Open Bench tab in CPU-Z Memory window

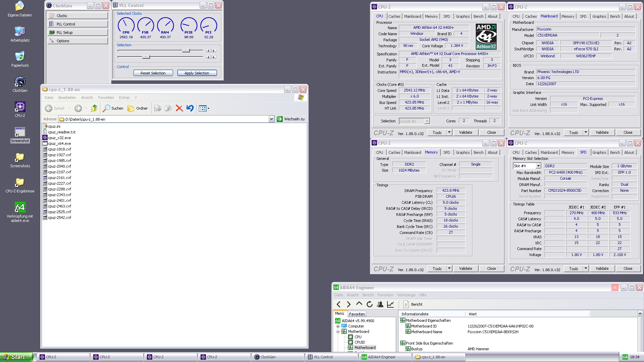478,153
